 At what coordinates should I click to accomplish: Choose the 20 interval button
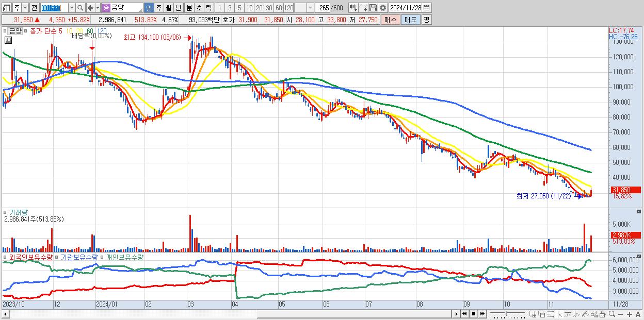click(x=259, y=8)
